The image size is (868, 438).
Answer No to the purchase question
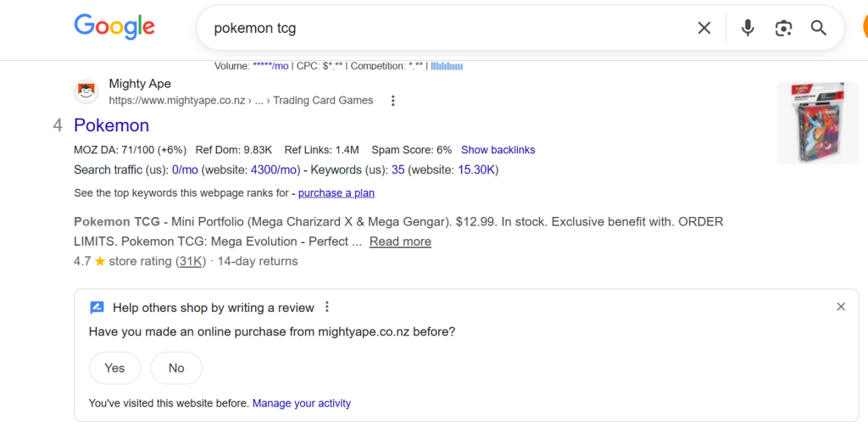coord(176,368)
